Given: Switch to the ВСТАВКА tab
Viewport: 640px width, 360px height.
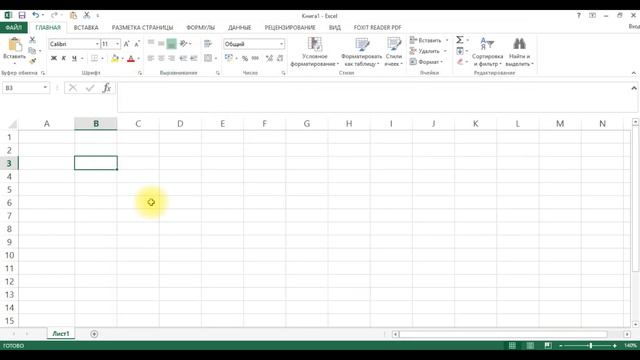Looking at the screenshot, I should tap(86, 27).
